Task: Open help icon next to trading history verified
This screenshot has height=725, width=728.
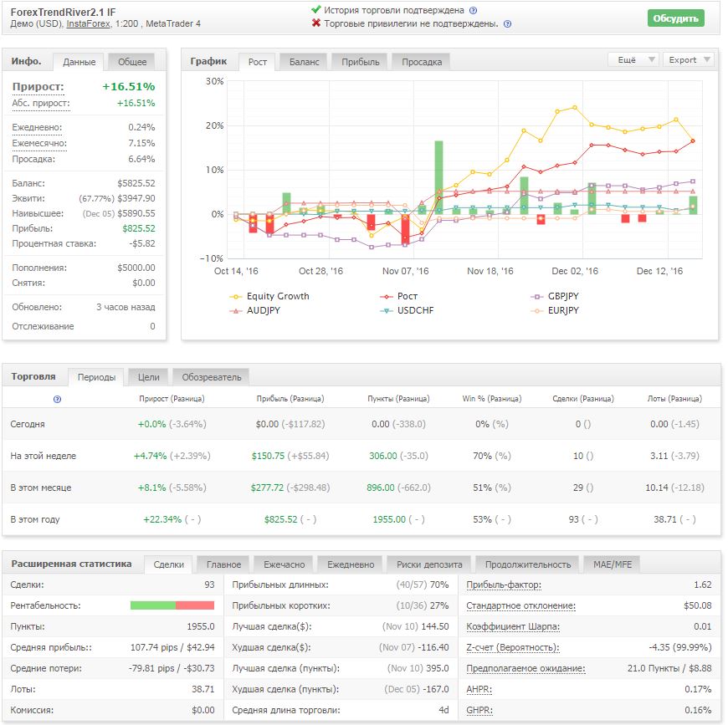Action: pyautogui.click(x=473, y=10)
